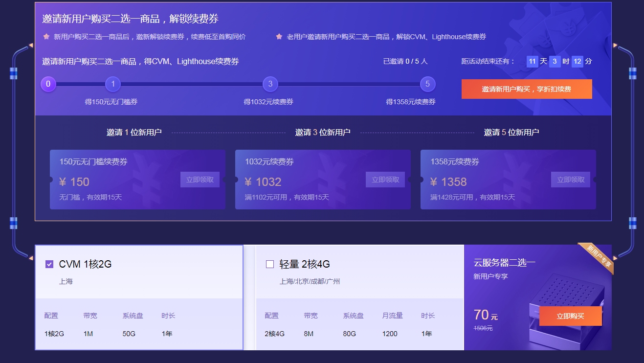Click CVM system disk value 50G
644x363 pixels.
click(x=129, y=334)
